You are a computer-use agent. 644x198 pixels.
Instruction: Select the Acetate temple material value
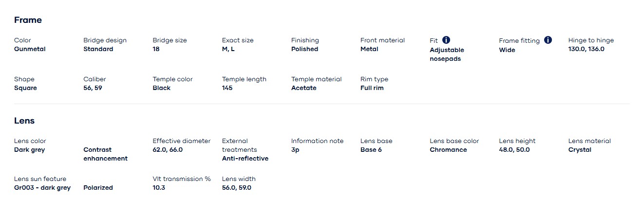tap(303, 88)
